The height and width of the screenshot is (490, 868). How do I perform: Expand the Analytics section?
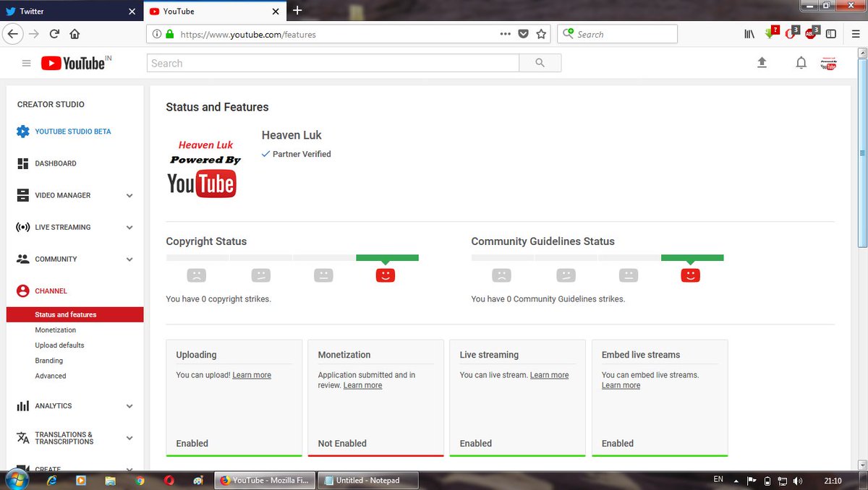(x=129, y=406)
